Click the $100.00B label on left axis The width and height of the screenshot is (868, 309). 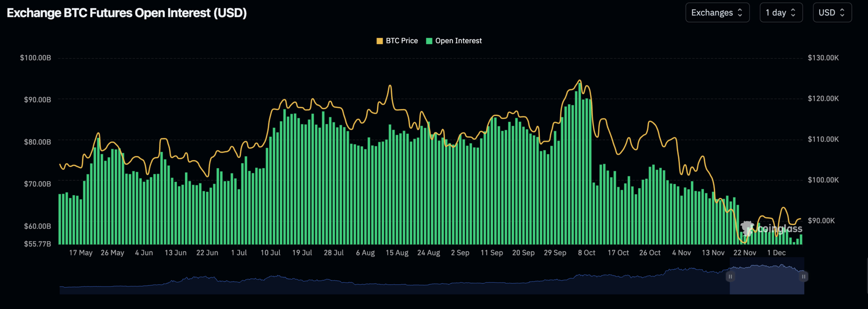(x=35, y=58)
